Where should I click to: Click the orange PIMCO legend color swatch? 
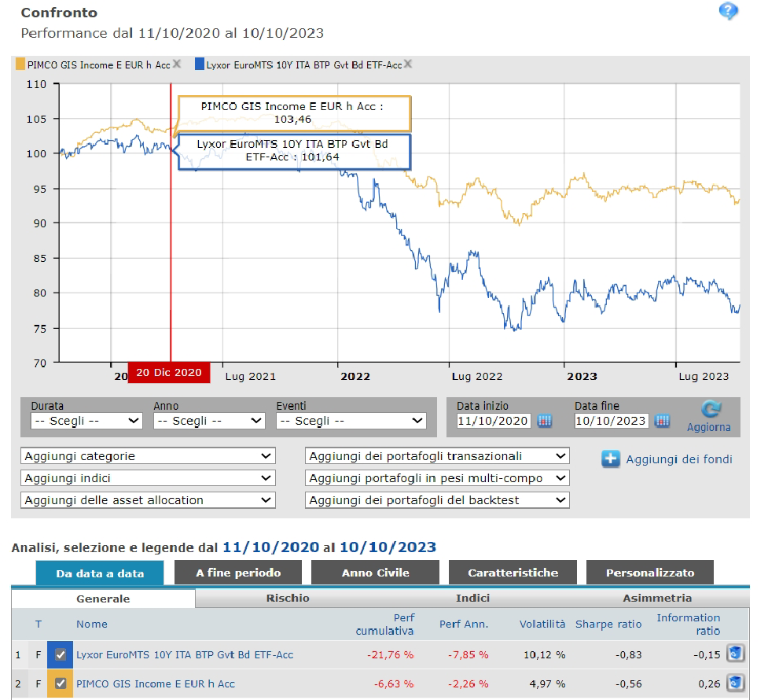(x=20, y=64)
